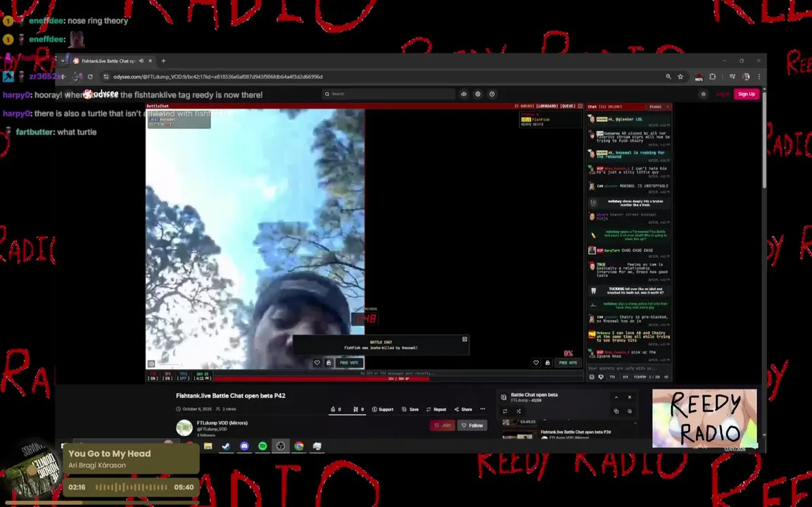Click the browser profile avatar
The image size is (812, 507).
coord(746,77)
